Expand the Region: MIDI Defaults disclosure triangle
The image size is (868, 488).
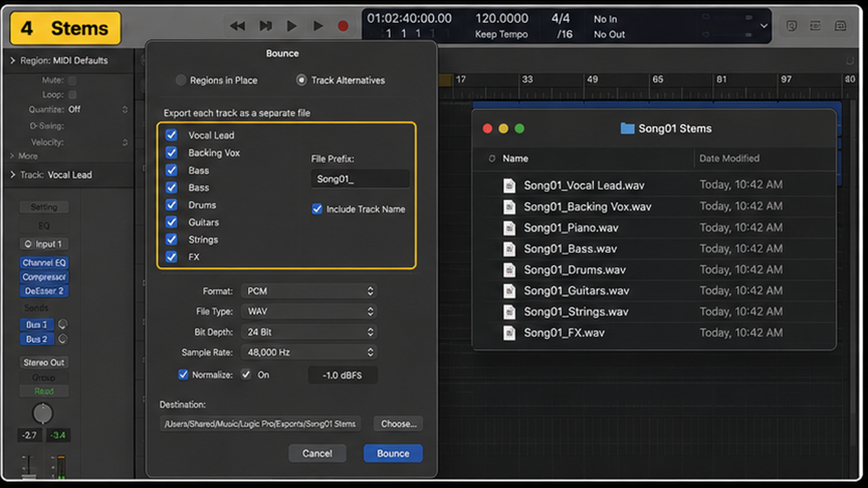[x=13, y=60]
